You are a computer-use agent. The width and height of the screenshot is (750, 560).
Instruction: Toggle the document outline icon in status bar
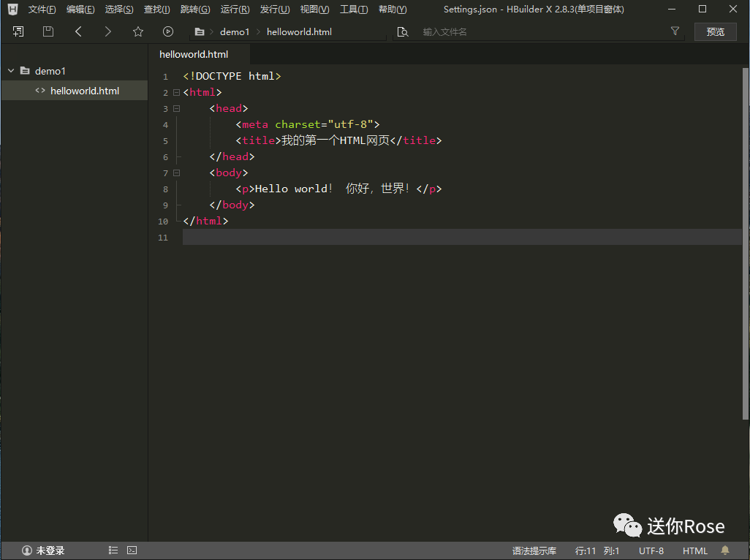click(113, 550)
